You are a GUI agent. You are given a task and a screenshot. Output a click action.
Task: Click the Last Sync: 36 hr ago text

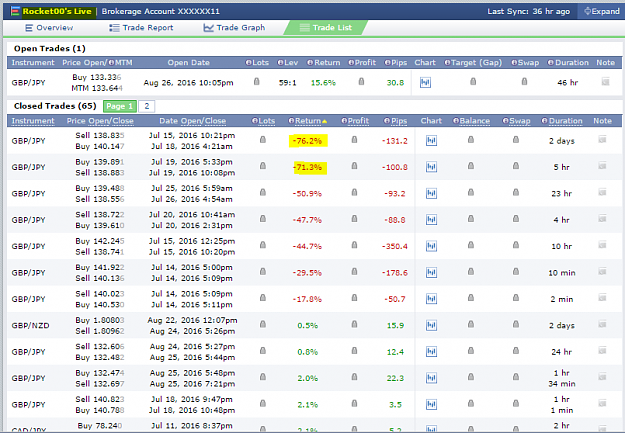click(x=529, y=11)
